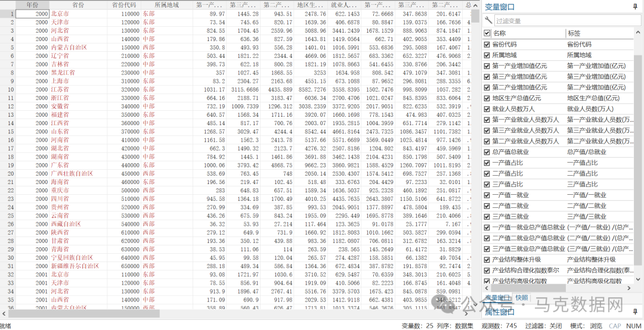Click the 年份 column header
The width and height of the screenshot is (644, 330).
(32, 5)
